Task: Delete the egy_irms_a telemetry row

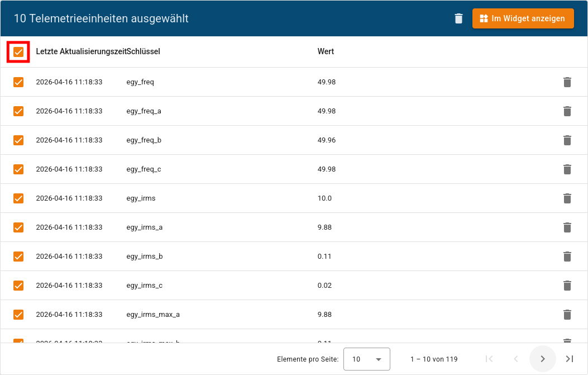Action: tap(567, 227)
